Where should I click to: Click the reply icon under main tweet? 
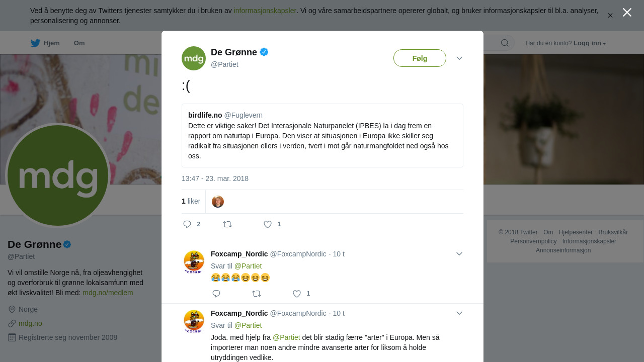pos(187,224)
